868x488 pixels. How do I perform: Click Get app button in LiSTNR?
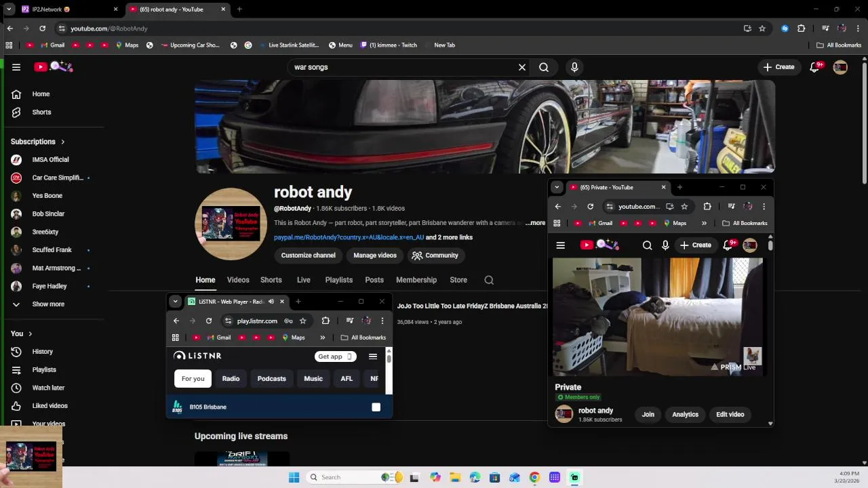tap(335, 357)
